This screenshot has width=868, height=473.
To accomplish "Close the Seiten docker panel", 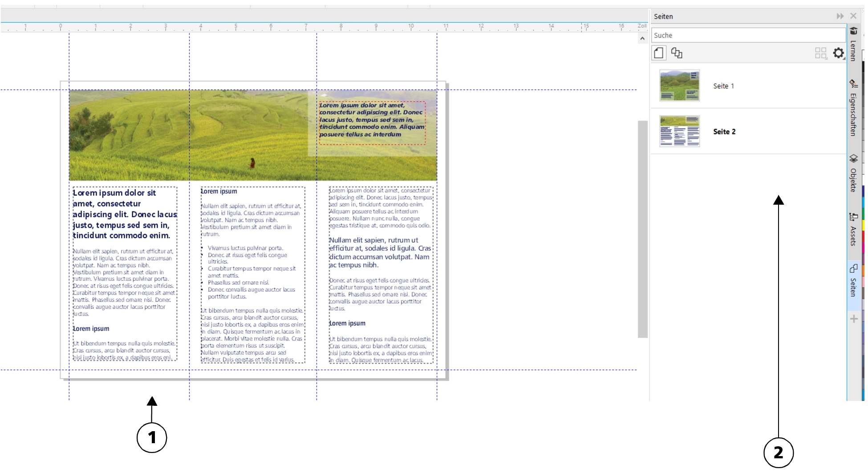I will [x=853, y=16].
